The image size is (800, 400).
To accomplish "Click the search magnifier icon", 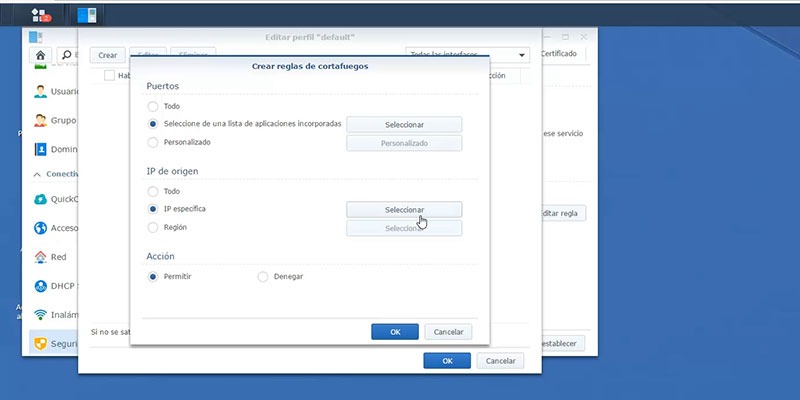I will [x=67, y=55].
